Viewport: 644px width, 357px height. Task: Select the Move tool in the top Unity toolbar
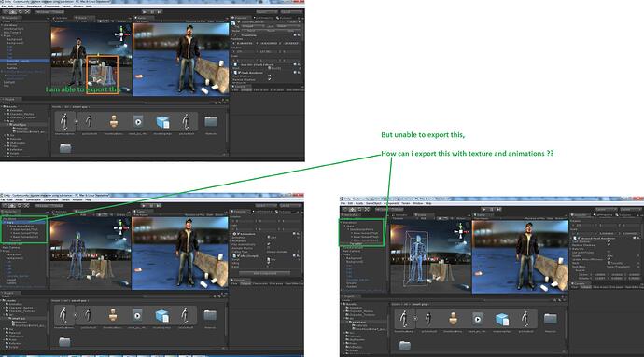click(x=13, y=12)
